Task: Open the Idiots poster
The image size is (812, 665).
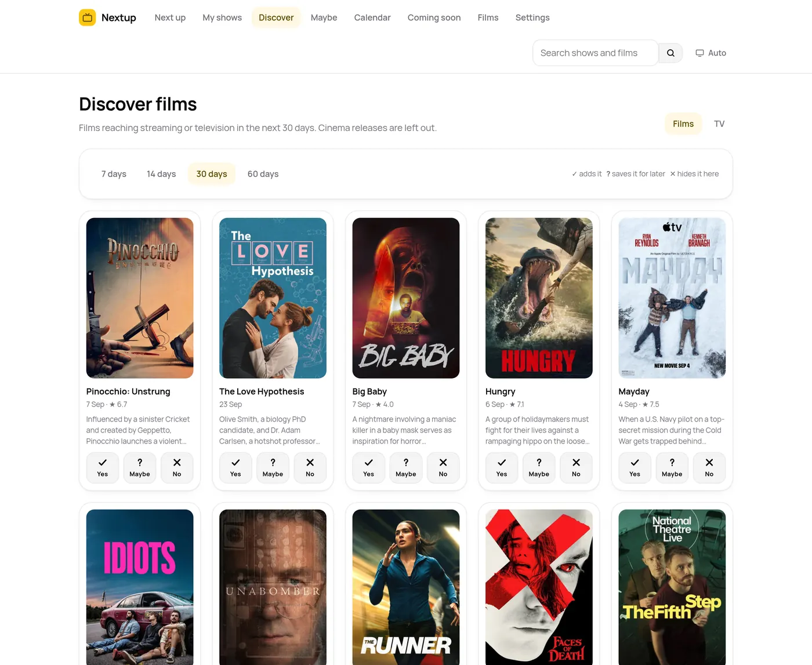Action: [140, 587]
